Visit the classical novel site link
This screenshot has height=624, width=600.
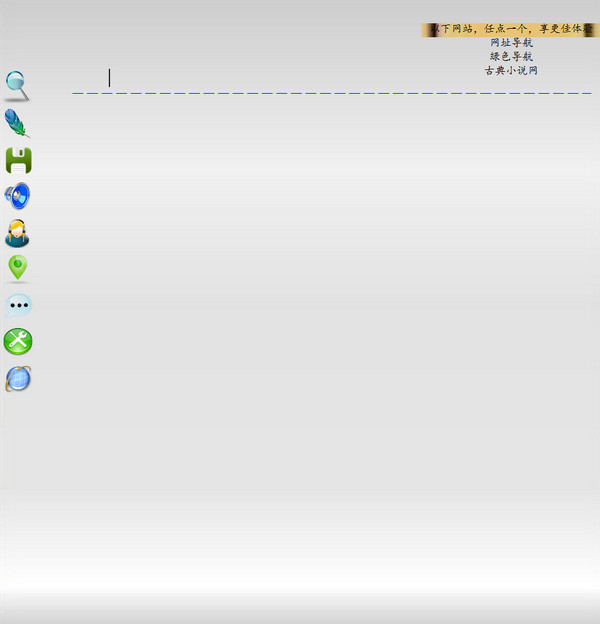click(511, 71)
